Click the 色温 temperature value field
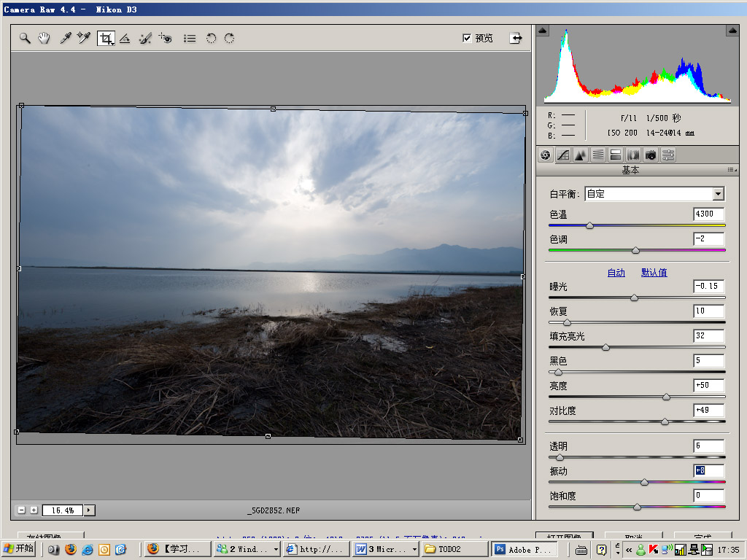Image resolution: width=747 pixels, height=560 pixels. (x=709, y=214)
